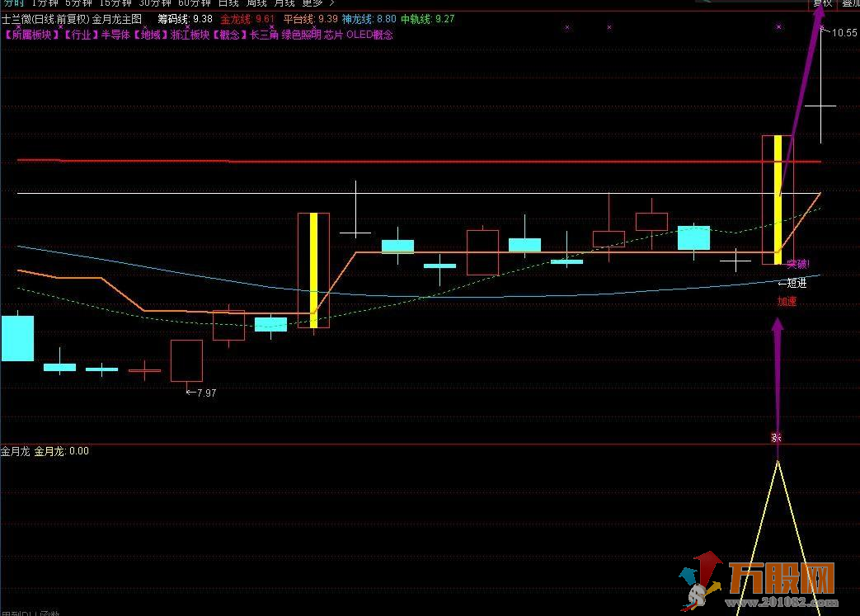860x616 pixels.
Task: Select the 日线 daily tab
Action: (228, 3)
